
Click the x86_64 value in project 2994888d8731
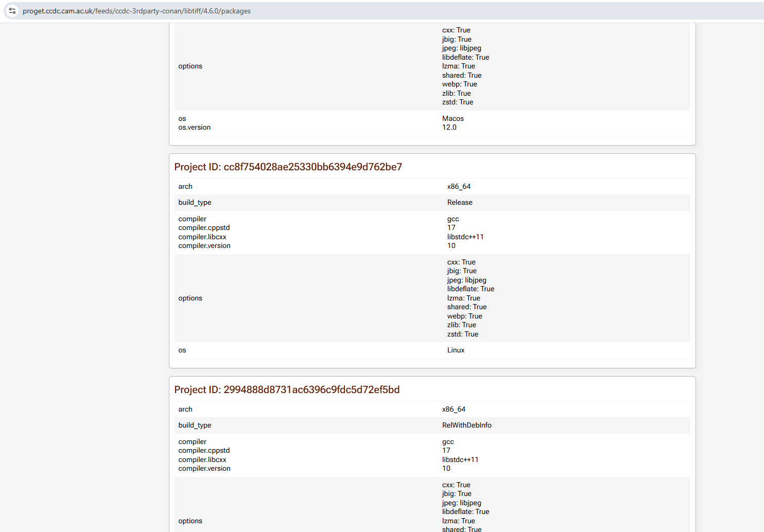454,410
